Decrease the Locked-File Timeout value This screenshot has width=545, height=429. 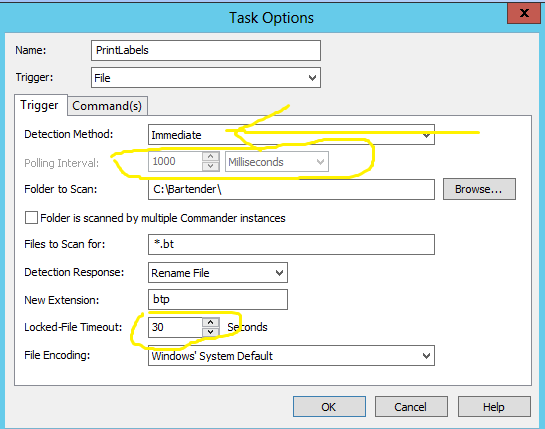coord(211,332)
